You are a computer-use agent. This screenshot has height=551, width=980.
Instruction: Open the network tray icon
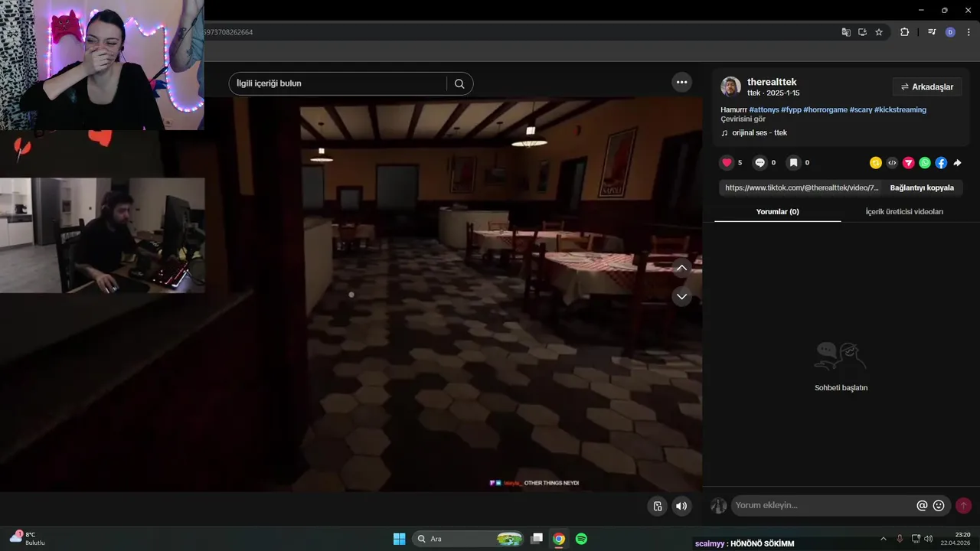point(916,539)
